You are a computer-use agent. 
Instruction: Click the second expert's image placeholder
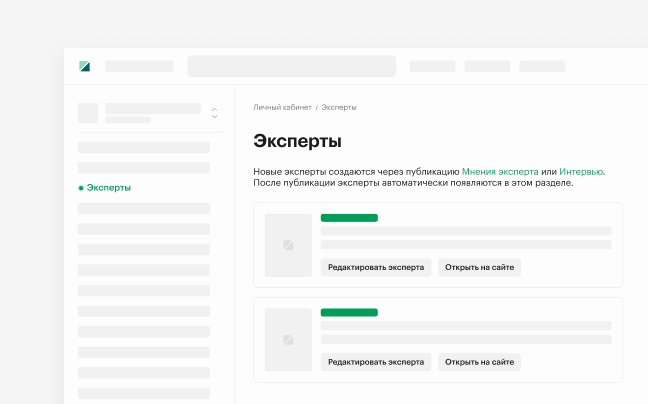[288, 340]
